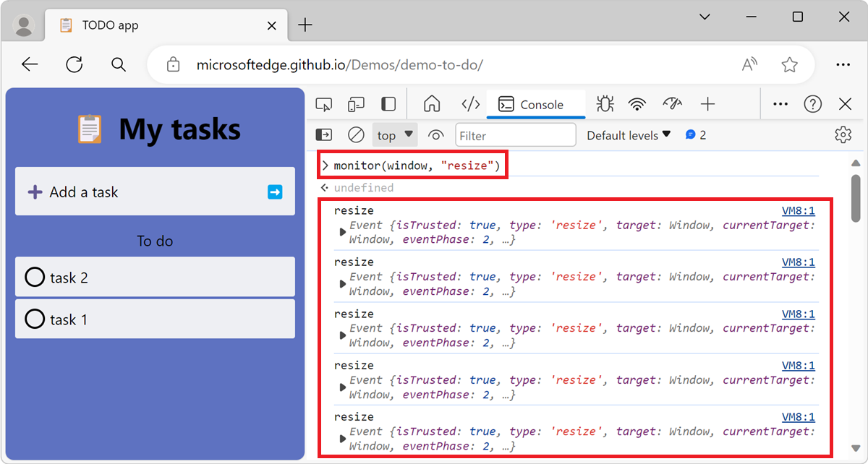Open a new browser tab

(x=305, y=25)
